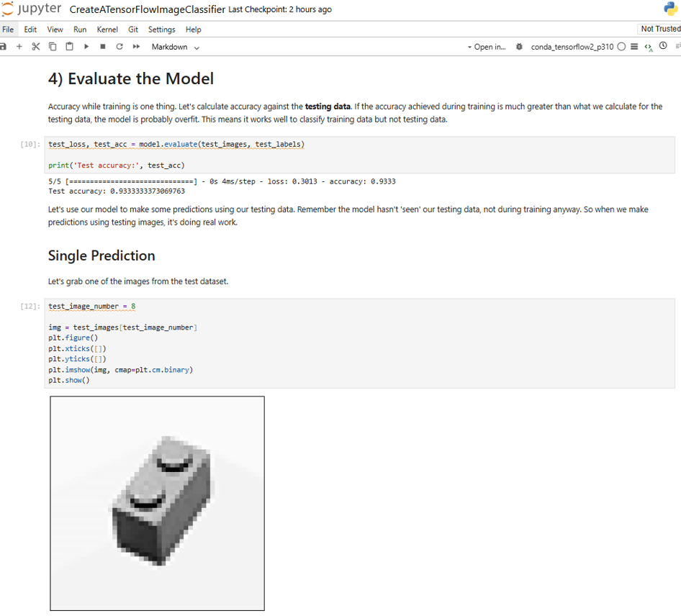The width and height of the screenshot is (681, 616).
Task: Click the clock icon in the toolbar
Action: point(663,45)
